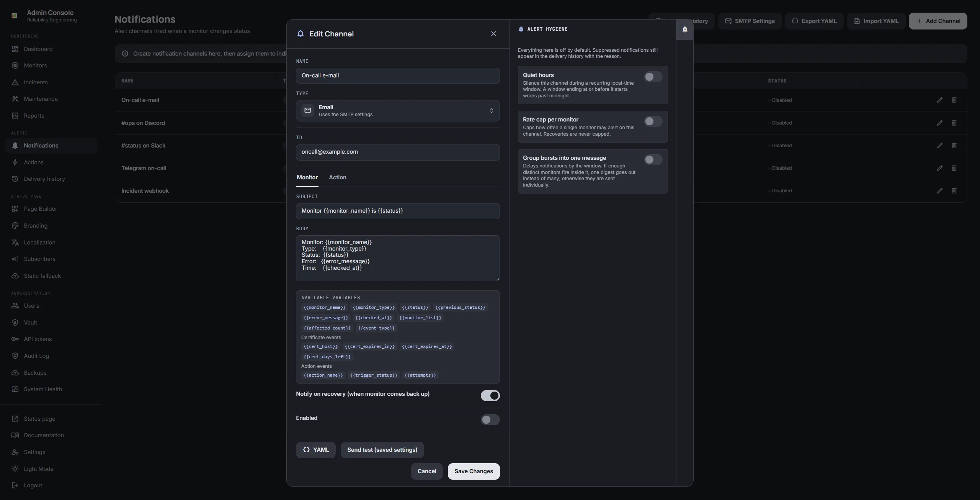Image resolution: width=980 pixels, height=500 pixels.
Task: Open the Email type dropdown
Action: tap(398, 111)
